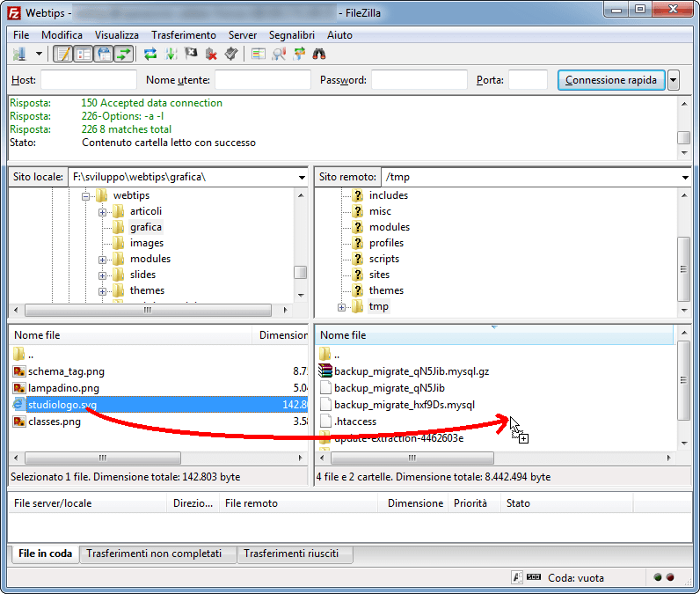Click the Host input field
This screenshot has width=700, height=594.
pyautogui.click(x=88, y=80)
